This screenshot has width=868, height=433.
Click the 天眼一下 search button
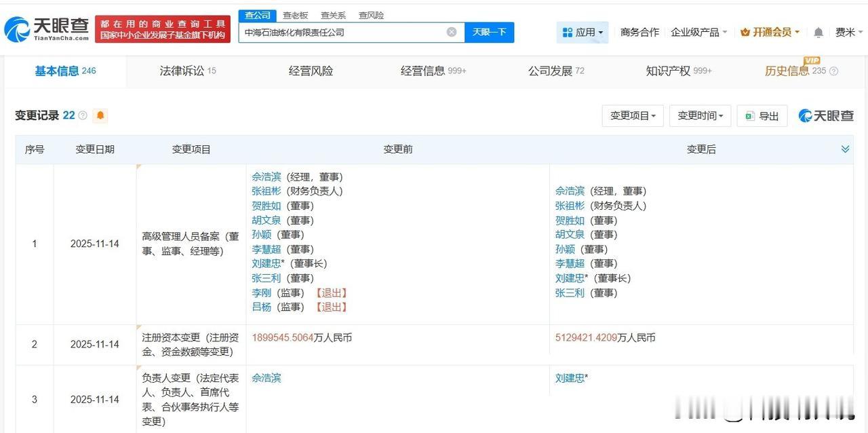pos(489,32)
